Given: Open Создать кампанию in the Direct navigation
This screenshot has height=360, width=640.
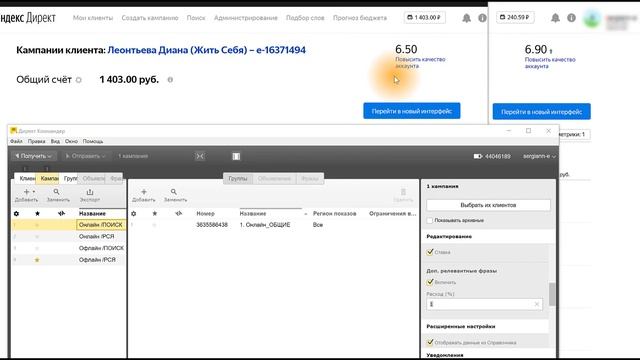Looking at the screenshot, I should pos(150,18).
